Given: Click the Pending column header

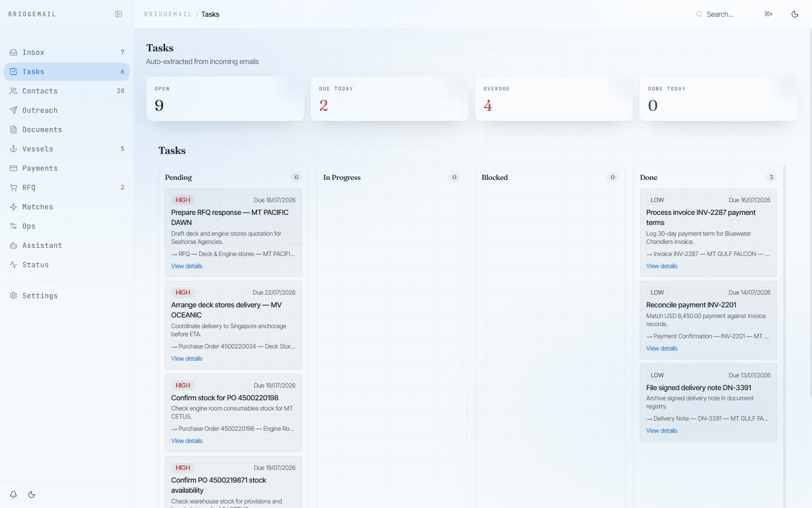Looking at the screenshot, I should pos(179,177).
